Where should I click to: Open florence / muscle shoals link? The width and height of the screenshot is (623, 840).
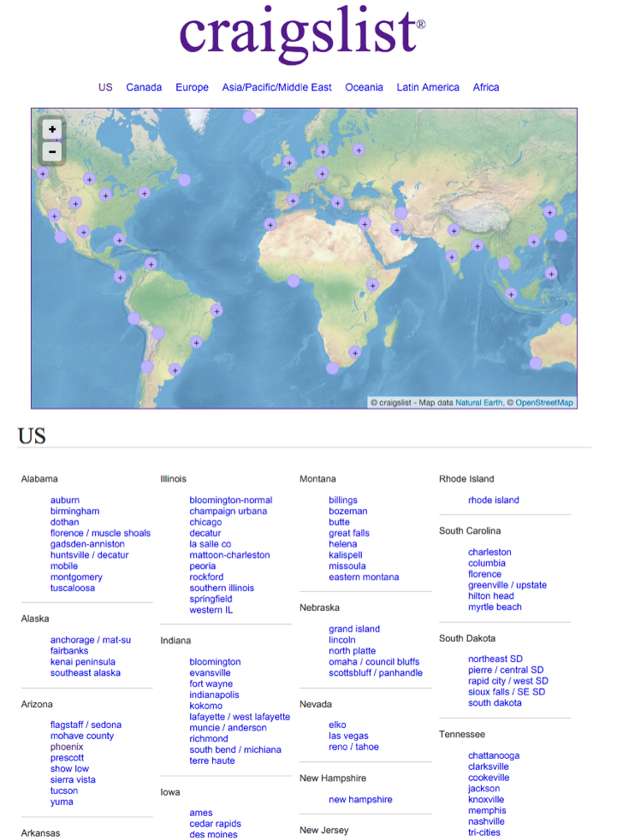100,533
